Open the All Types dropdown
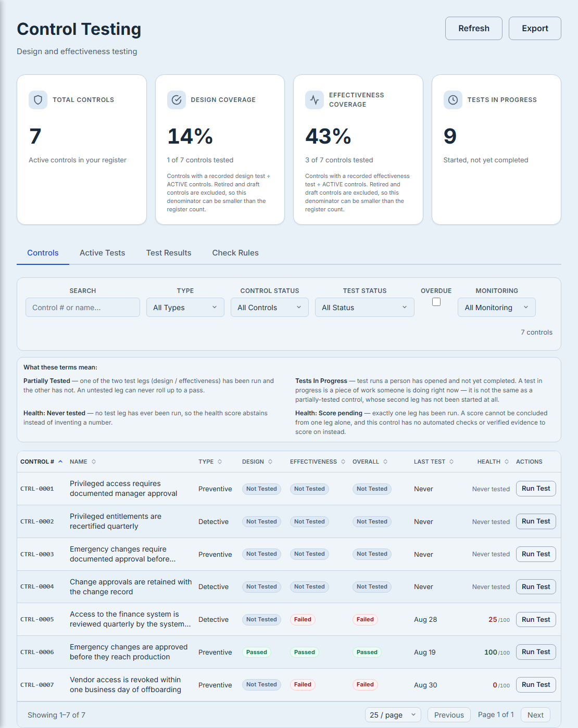 coord(185,308)
